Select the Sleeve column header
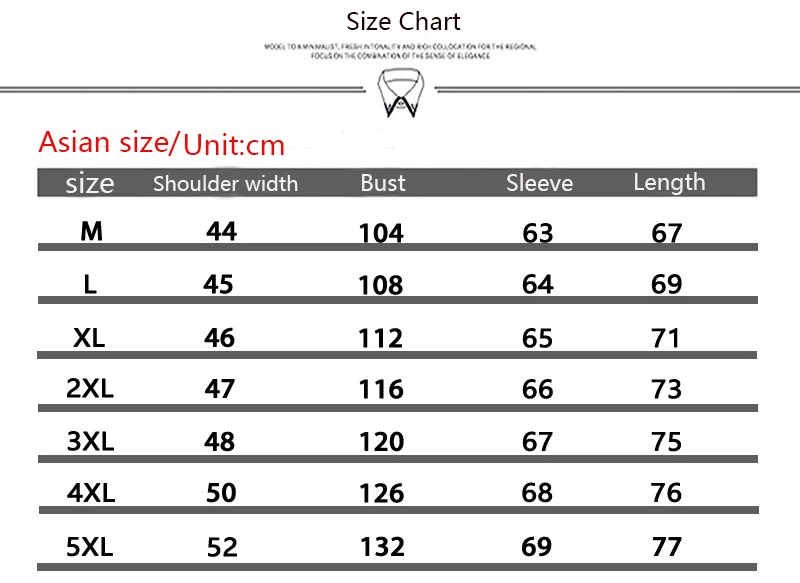The width and height of the screenshot is (800, 583). 539,183
